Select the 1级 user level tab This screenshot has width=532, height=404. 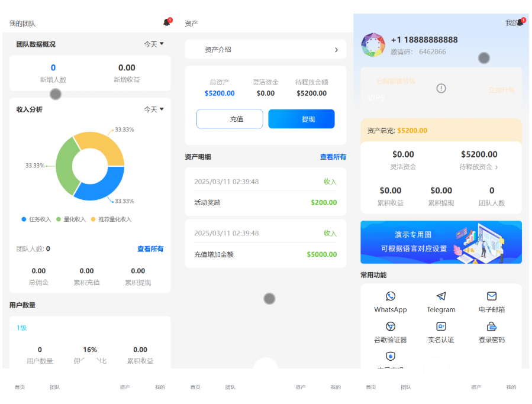tap(22, 328)
